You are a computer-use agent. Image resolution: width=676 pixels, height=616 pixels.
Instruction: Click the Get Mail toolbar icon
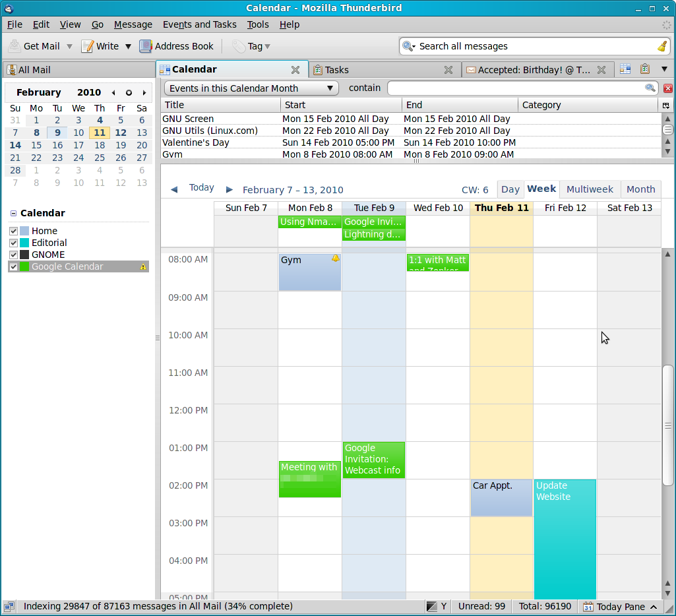pos(15,46)
